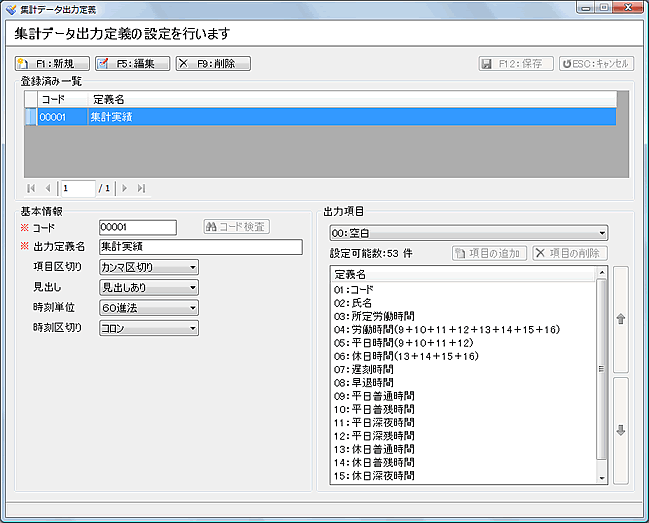The image size is (649, 523).
Task: Click the ESC:キャンセル button
Action: pyautogui.click(x=596, y=63)
